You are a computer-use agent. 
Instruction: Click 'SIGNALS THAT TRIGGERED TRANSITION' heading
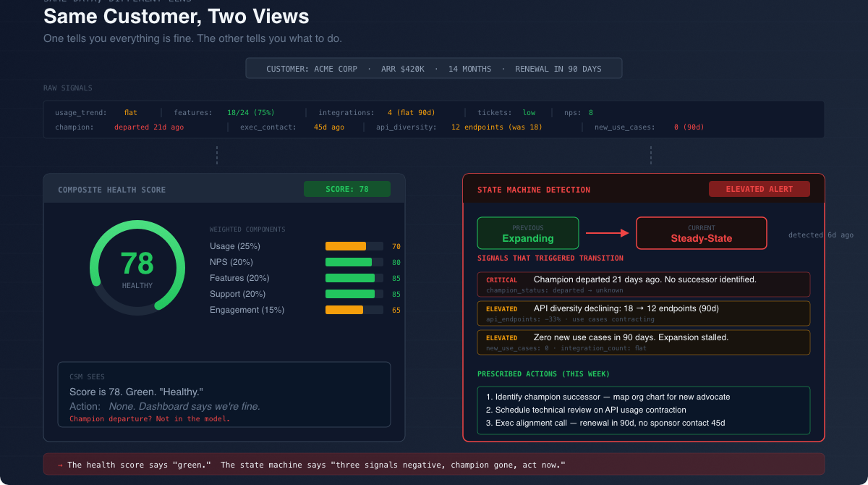tap(550, 258)
